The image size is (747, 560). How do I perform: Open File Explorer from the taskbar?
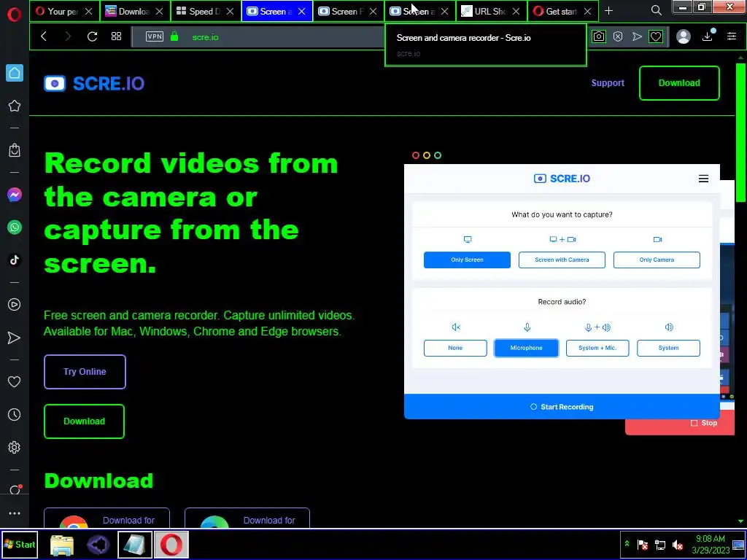click(x=62, y=545)
